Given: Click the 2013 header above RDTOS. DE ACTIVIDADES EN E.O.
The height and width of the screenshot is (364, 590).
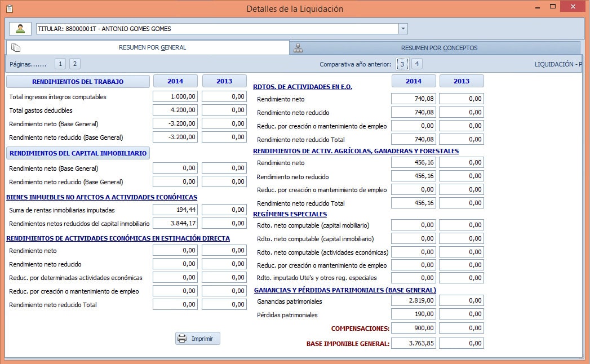Looking at the screenshot, I should tap(462, 81).
